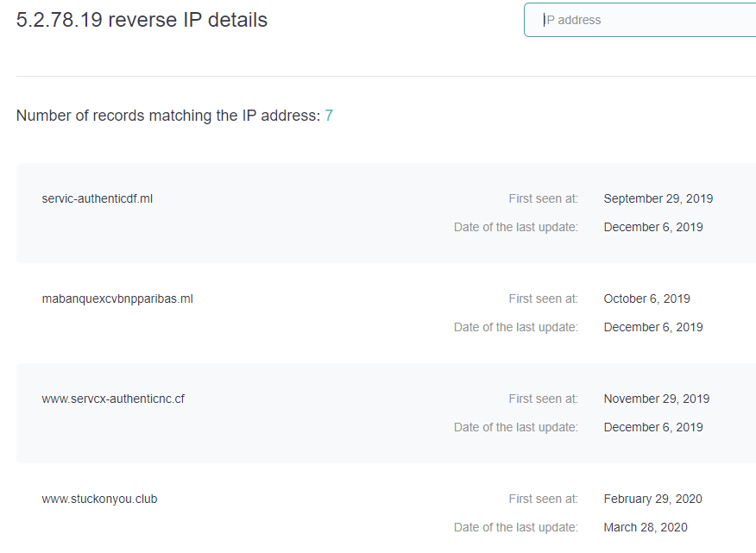Click 'Date of the last update' label for www.servcx-authenticnc.cf
Viewport: 756px width, 553px height.
coord(515,427)
